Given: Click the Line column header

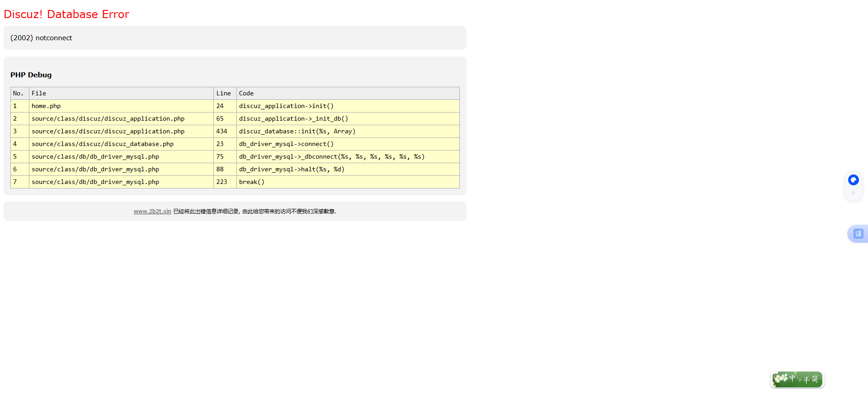Looking at the screenshot, I should coord(223,94).
